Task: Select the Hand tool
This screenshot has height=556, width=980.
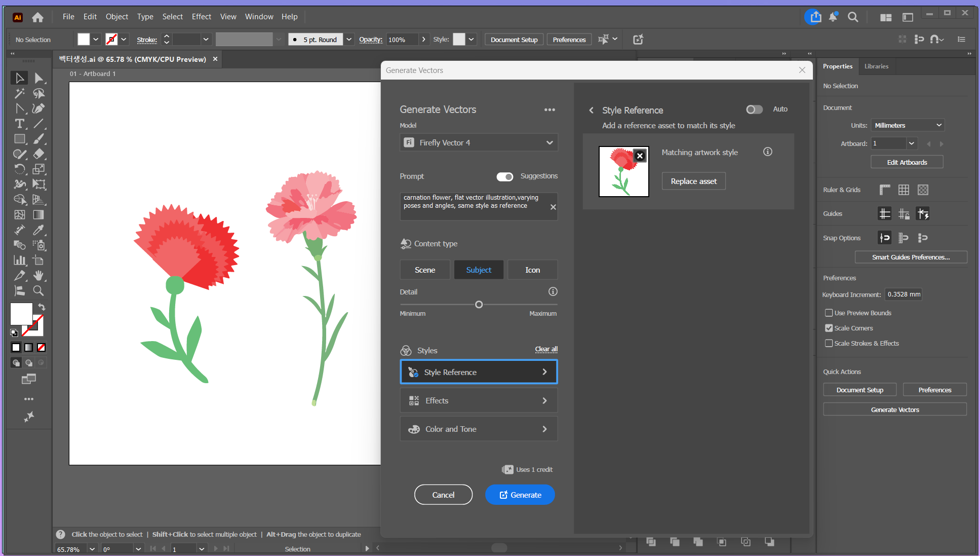Action: pyautogui.click(x=38, y=276)
